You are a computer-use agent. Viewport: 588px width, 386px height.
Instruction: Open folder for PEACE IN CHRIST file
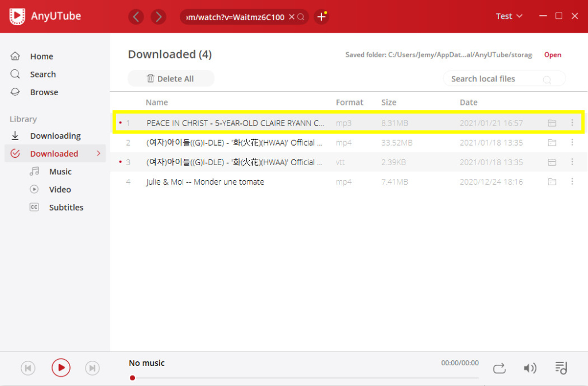tap(552, 123)
